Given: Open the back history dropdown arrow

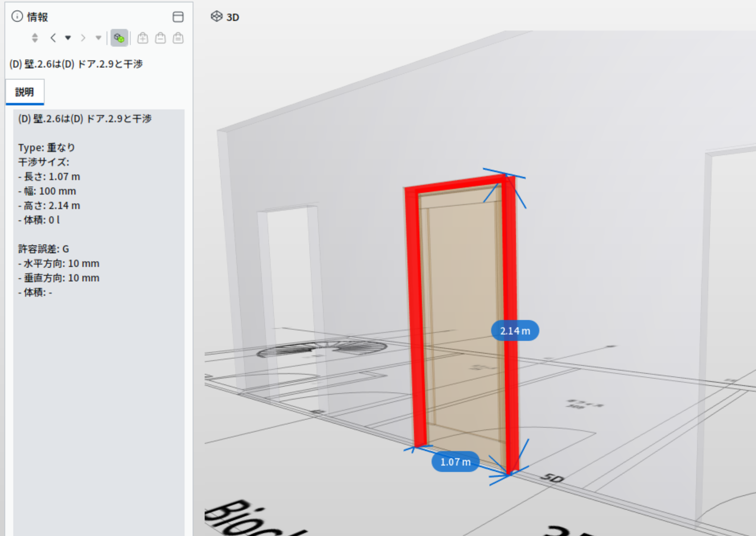Looking at the screenshot, I should [68, 38].
